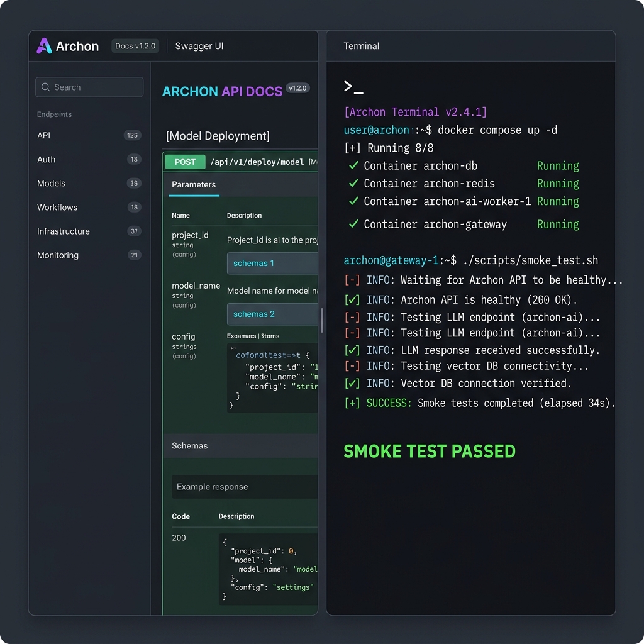This screenshot has width=644, height=644.
Task: Switch to the Swagger UI tab
Action: 199,45
